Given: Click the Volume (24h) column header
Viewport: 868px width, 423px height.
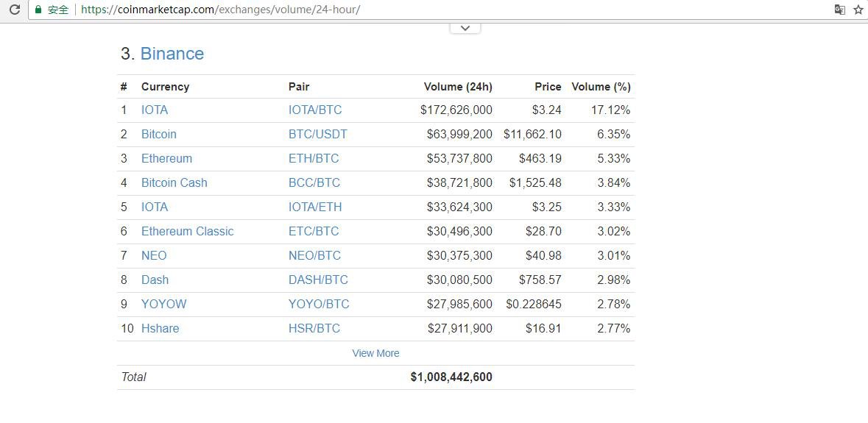Looking at the screenshot, I should (x=458, y=87).
